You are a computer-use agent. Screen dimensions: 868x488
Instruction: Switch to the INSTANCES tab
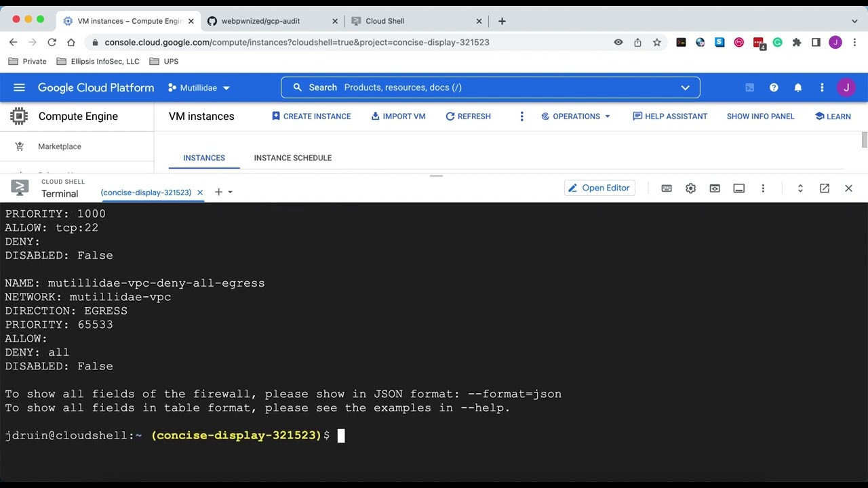coord(204,158)
